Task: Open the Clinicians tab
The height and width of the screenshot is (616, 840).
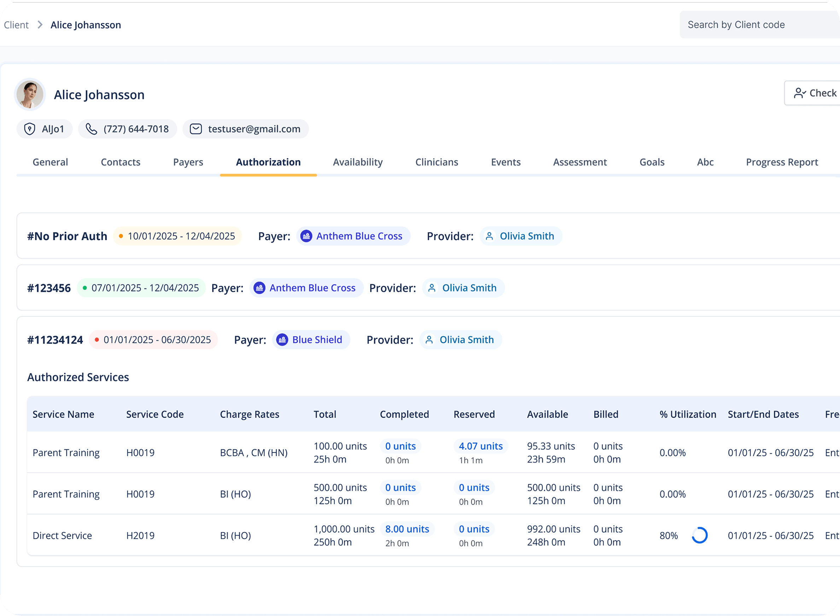Action: 437,162
